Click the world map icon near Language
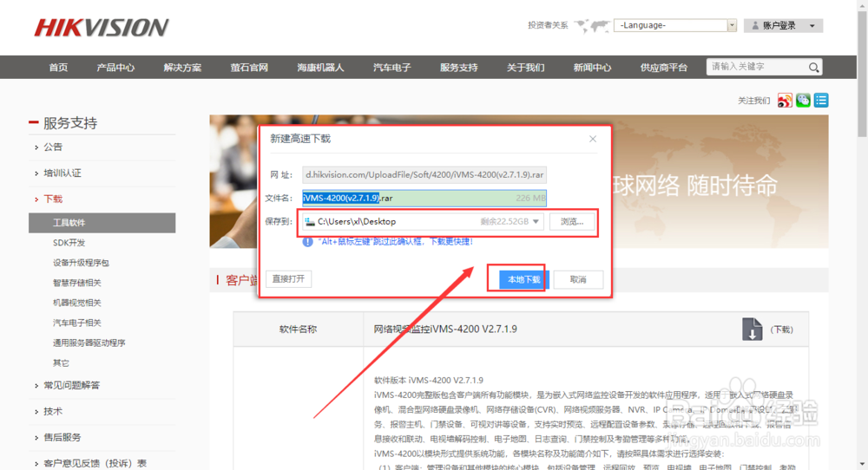The width and height of the screenshot is (868, 470). pos(592,25)
